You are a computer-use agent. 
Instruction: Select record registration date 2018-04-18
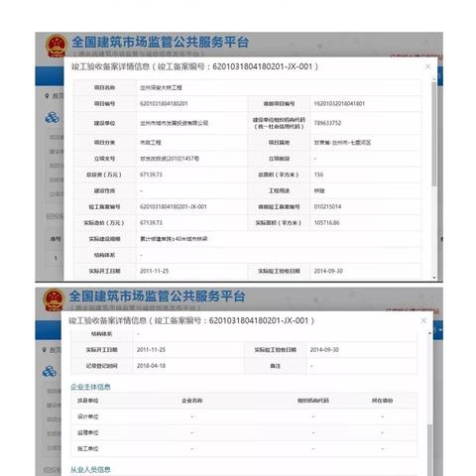(151, 366)
